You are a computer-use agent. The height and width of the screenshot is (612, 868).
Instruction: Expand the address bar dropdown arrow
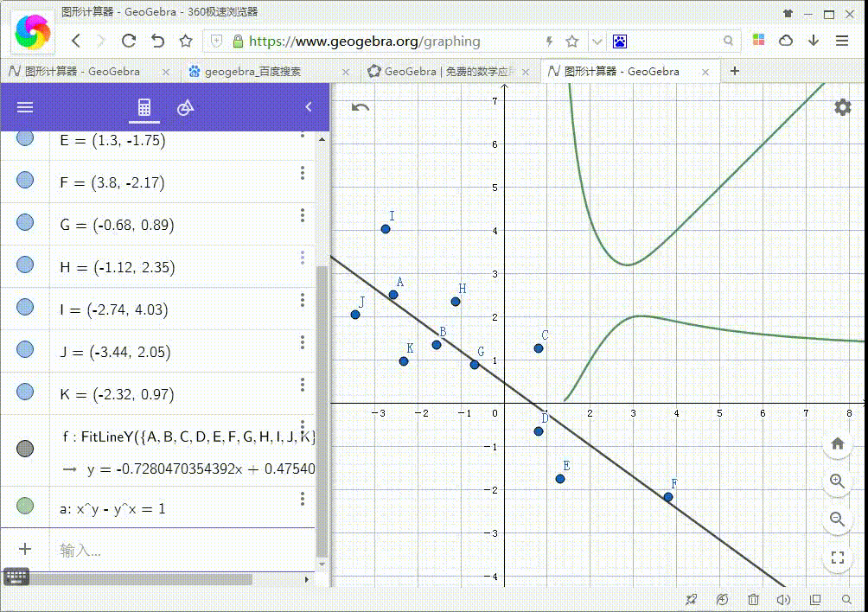[597, 41]
